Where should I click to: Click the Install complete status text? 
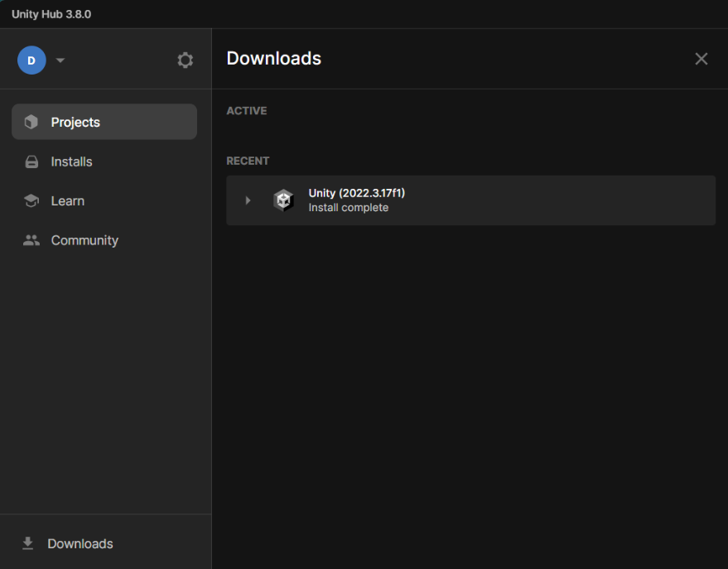pyautogui.click(x=348, y=207)
